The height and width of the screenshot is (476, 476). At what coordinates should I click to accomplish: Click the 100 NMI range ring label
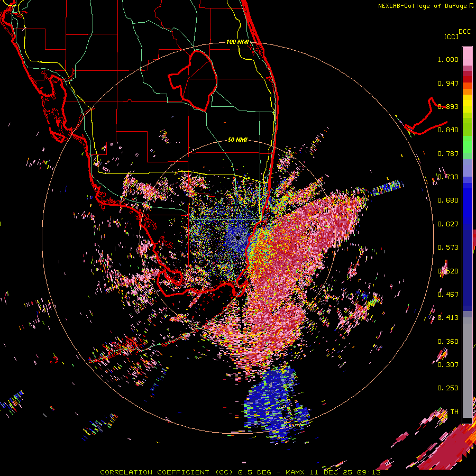(237, 42)
